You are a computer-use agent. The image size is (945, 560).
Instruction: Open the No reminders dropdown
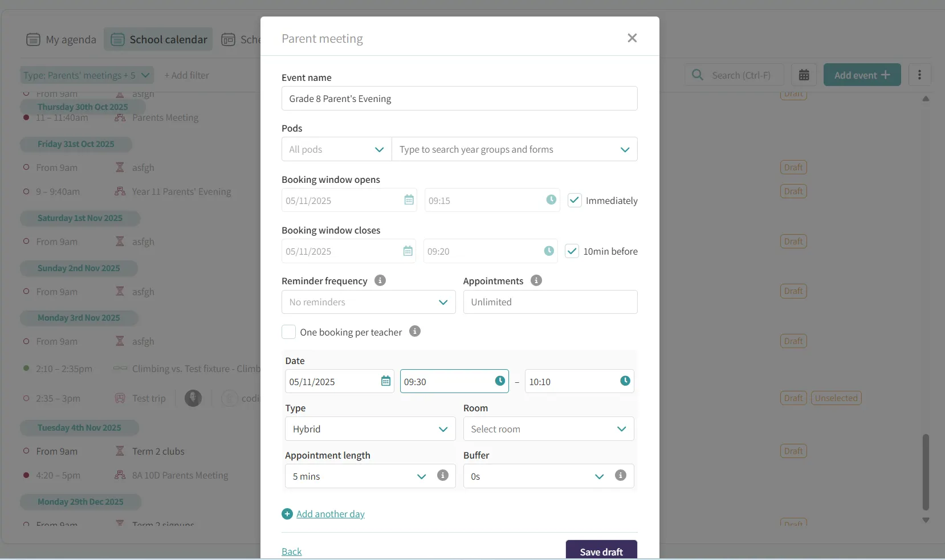[368, 302]
